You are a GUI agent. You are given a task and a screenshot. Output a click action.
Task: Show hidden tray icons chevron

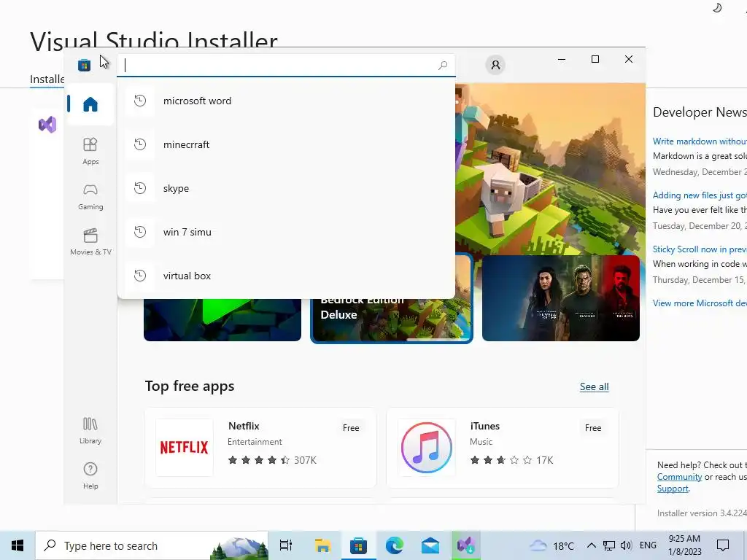591,545
